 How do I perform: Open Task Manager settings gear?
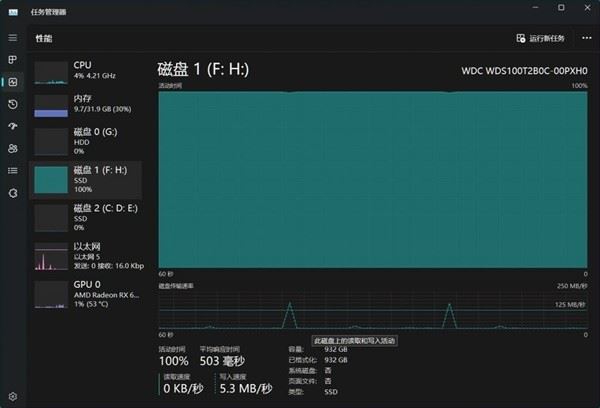pyautogui.click(x=13, y=397)
